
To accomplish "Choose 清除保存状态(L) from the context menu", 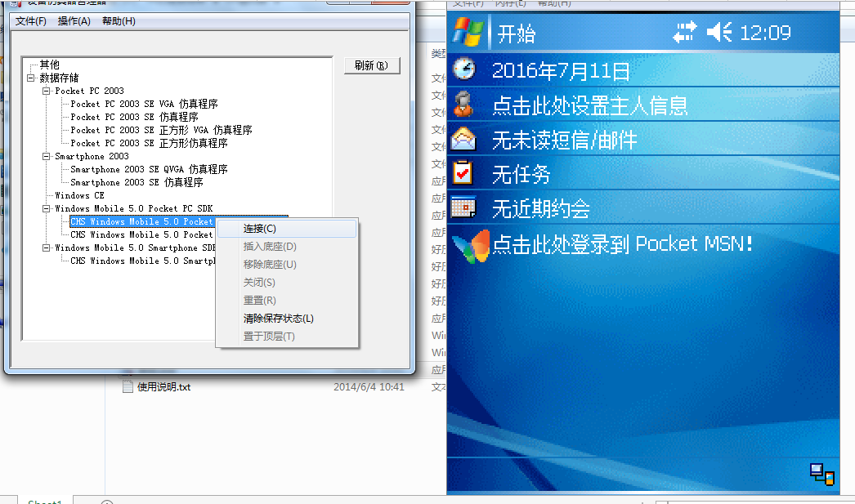I will coord(287,319).
